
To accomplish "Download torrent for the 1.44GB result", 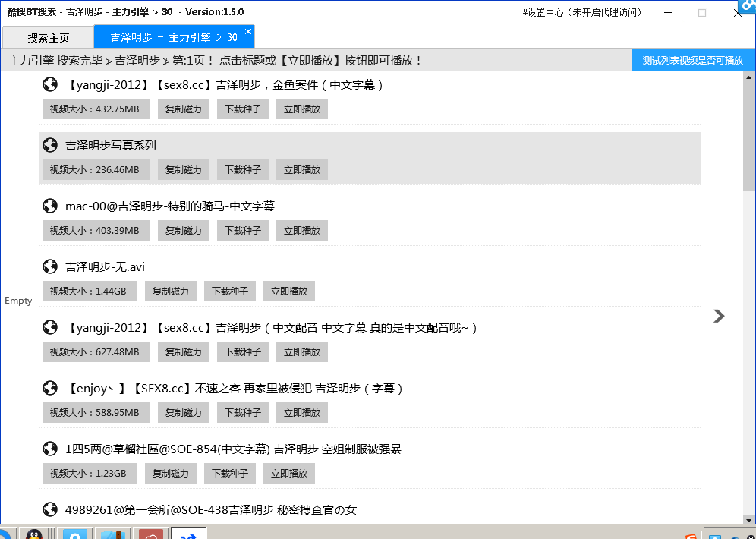I will pyautogui.click(x=230, y=292).
